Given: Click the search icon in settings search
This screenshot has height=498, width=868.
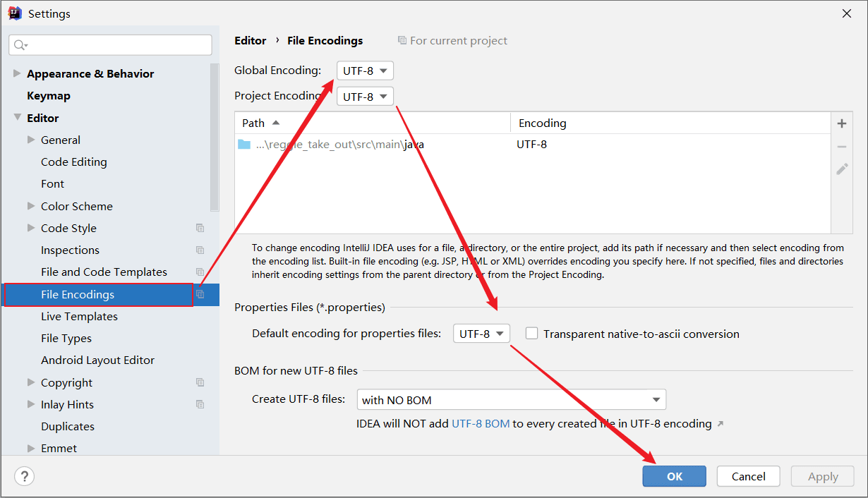Looking at the screenshot, I should (x=20, y=45).
